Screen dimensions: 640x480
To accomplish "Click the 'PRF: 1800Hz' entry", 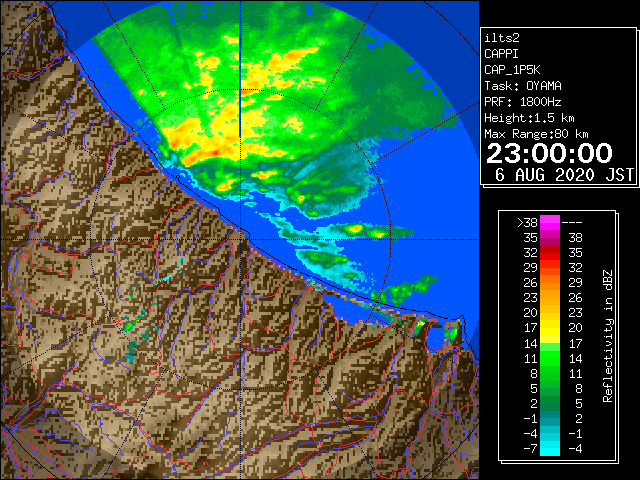I will click(523, 102).
